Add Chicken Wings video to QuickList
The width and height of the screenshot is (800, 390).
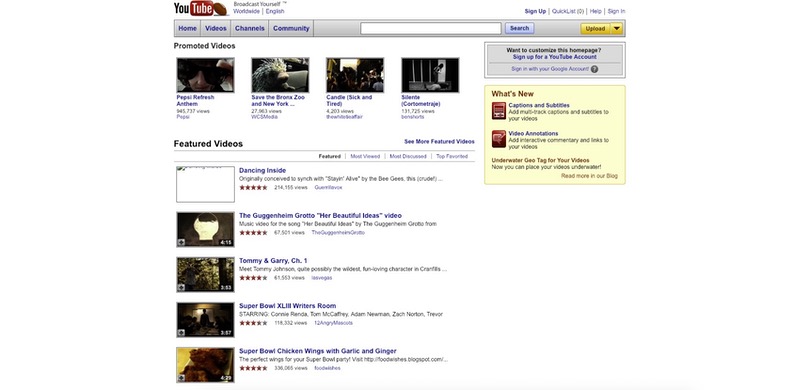(x=181, y=378)
